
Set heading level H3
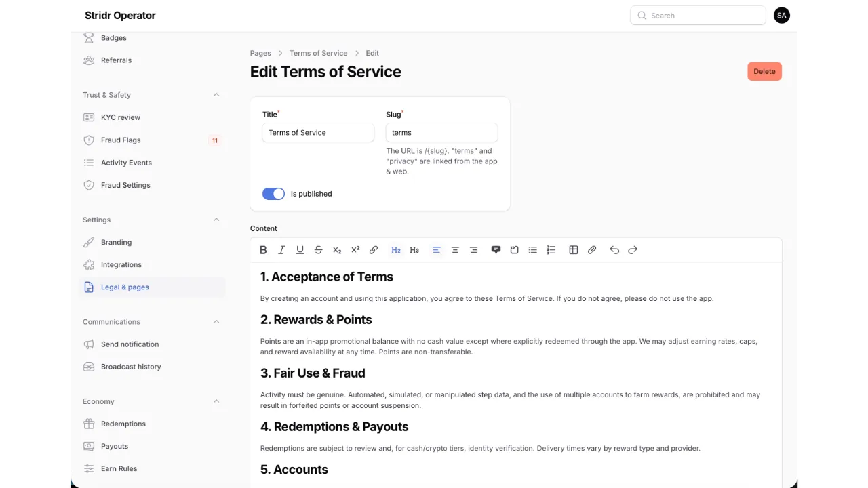point(414,250)
